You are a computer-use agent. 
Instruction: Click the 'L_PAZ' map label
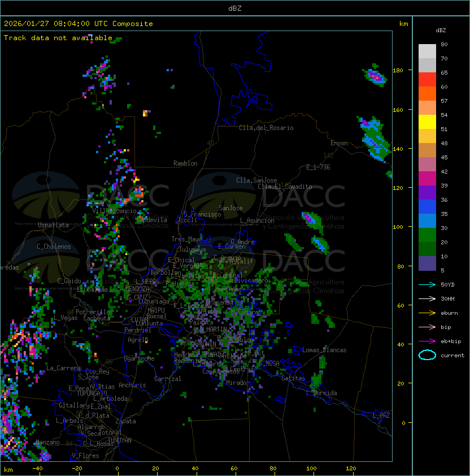tap(381, 416)
